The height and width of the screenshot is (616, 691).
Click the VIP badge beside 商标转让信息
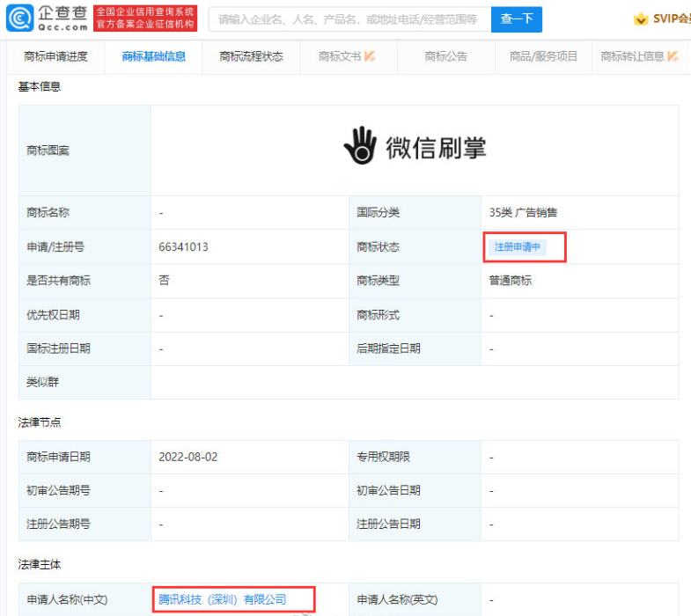(x=673, y=56)
